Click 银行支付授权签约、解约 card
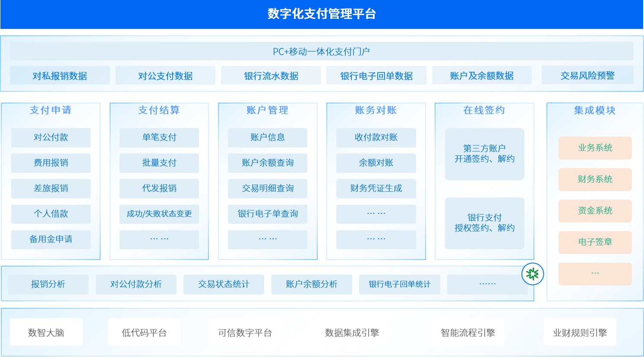Viewport: 644px width, 357px height. pyautogui.click(x=484, y=223)
